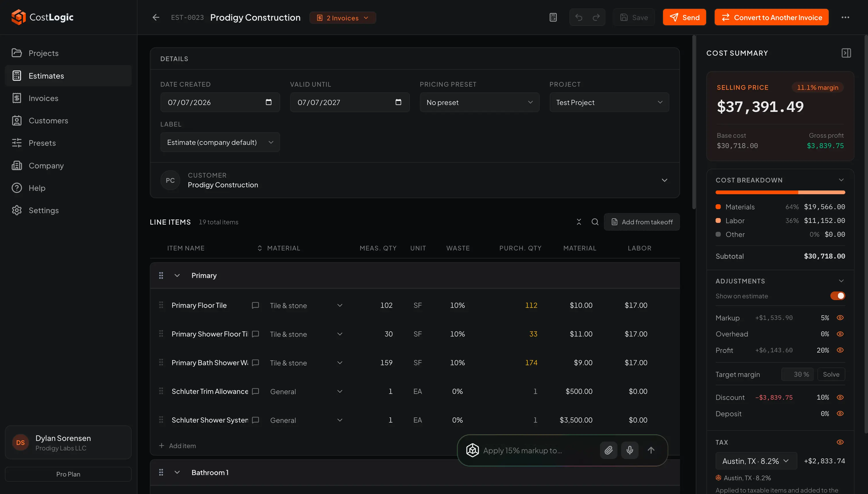The image size is (868, 494).
Task: Toggle Show on estimate switch
Action: [838, 296]
